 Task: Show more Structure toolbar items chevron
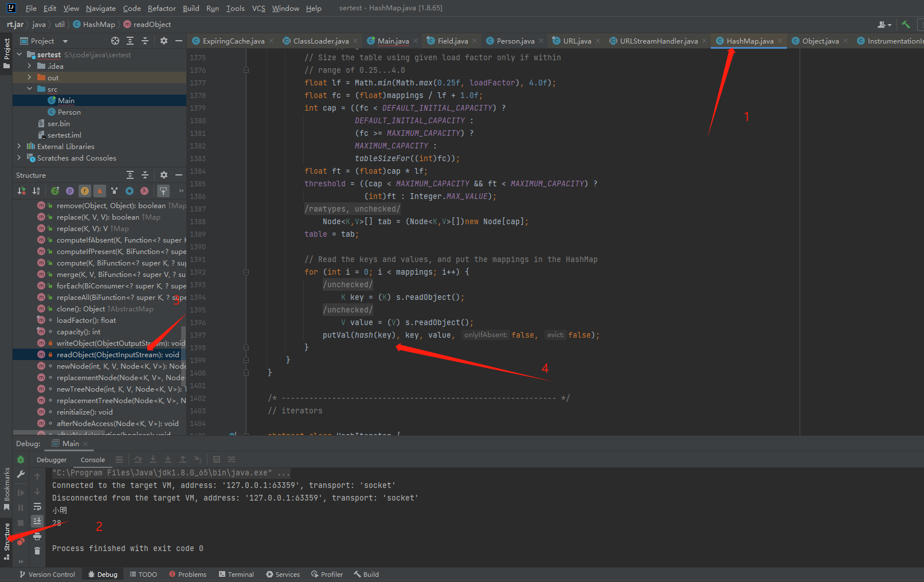click(x=181, y=191)
